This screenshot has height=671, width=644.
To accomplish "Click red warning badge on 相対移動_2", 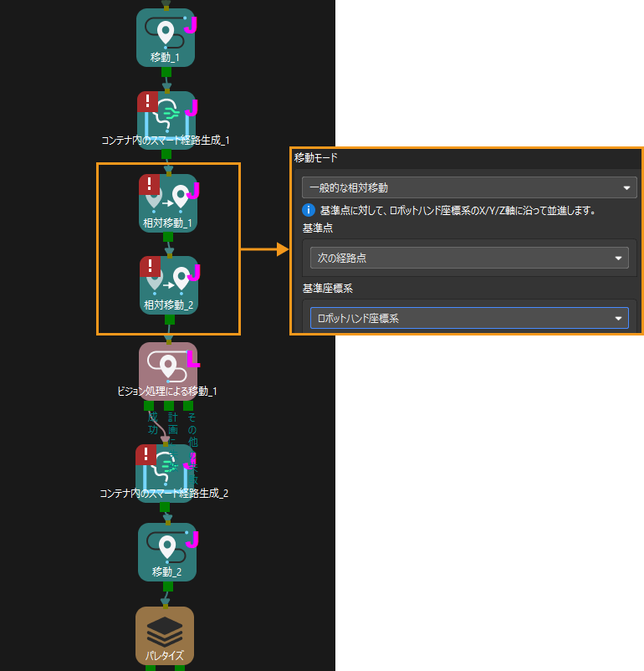I will [x=151, y=267].
